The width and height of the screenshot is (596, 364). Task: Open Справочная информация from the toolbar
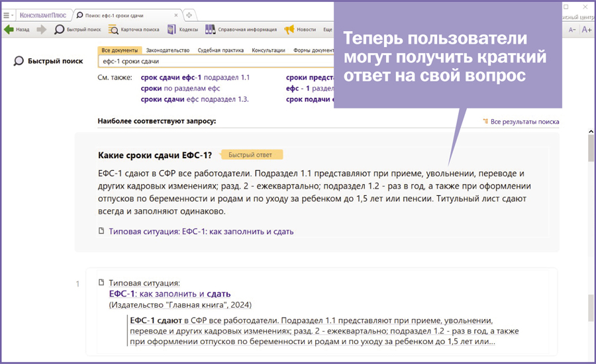[241, 29]
